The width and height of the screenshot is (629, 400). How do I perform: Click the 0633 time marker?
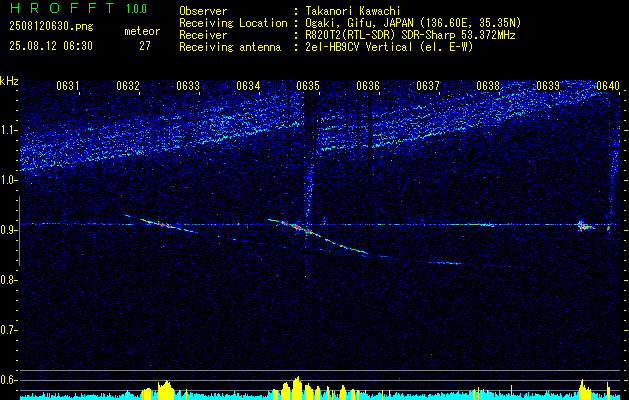coord(188,86)
